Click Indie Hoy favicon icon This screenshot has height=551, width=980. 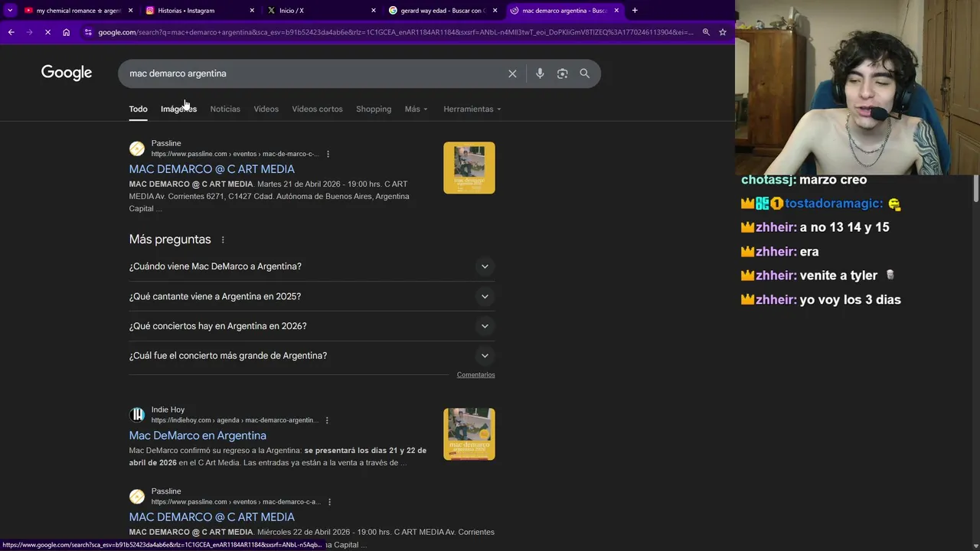pyautogui.click(x=137, y=415)
